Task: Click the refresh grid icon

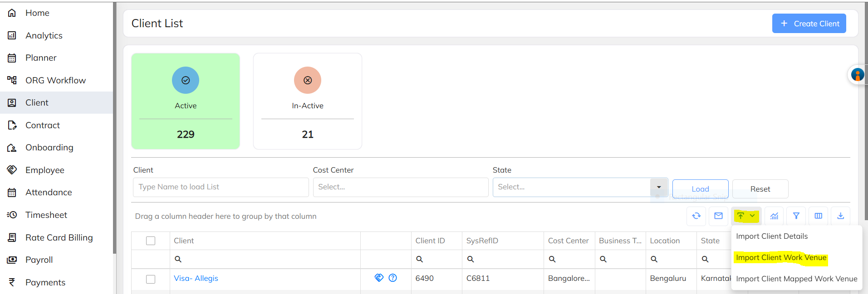Action: (696, 216)
